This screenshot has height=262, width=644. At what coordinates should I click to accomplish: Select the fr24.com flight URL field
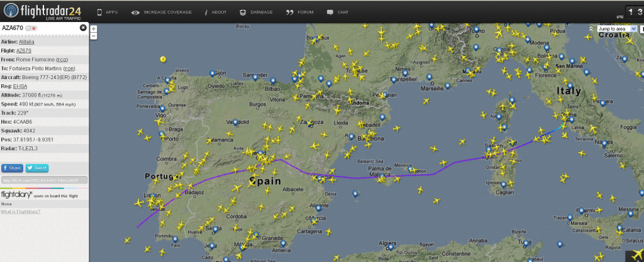pyautogui.click(x=45, y=180)
